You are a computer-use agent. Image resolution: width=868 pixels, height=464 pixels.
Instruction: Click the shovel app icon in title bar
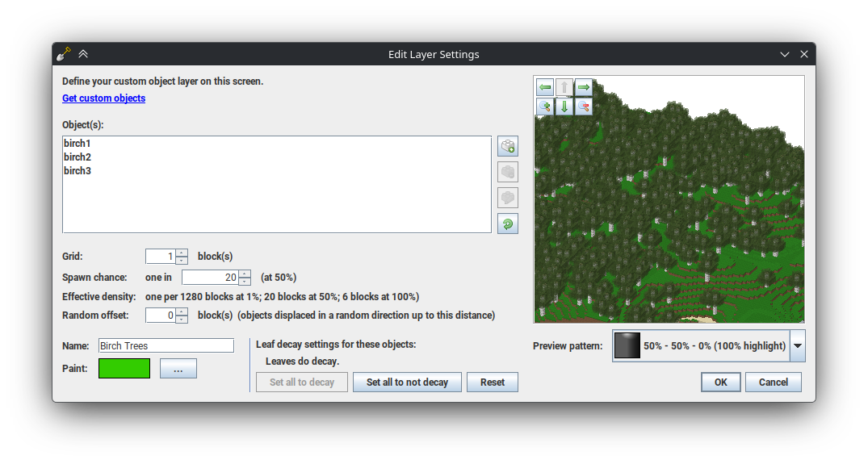click(64, 54)
